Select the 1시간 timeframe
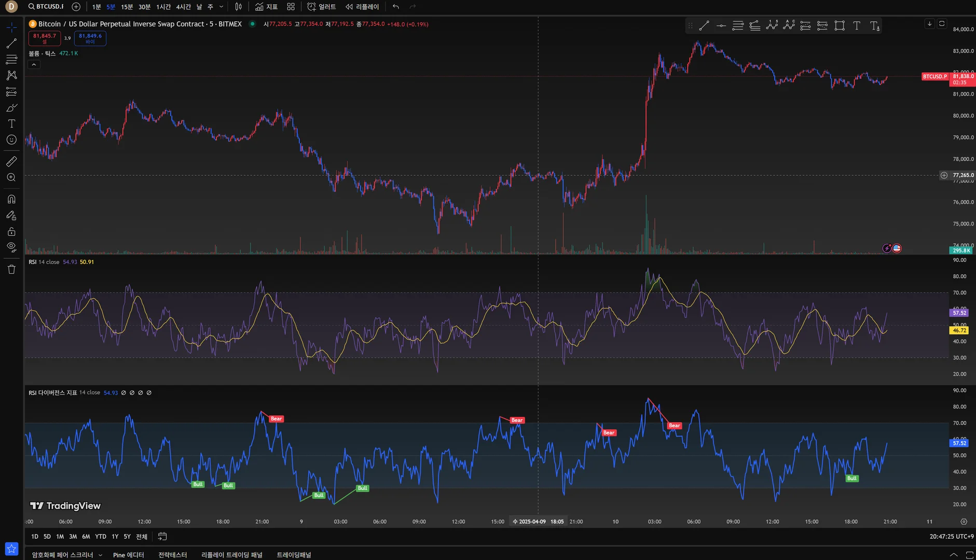 (x=163, y=7)
